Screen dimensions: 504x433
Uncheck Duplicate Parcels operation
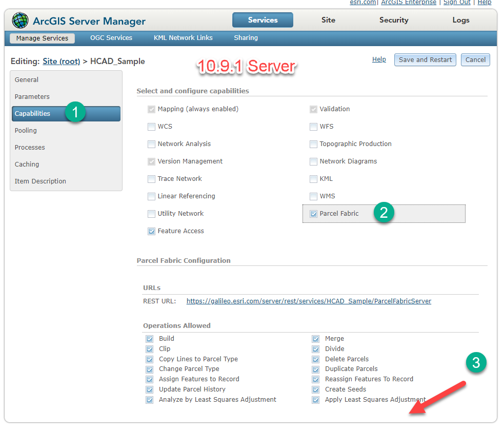pyautogui.click(x=316, y=369)
